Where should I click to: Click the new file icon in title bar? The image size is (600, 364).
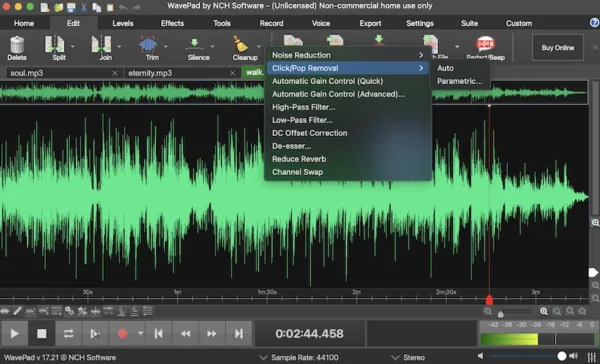tap(45, 7)
